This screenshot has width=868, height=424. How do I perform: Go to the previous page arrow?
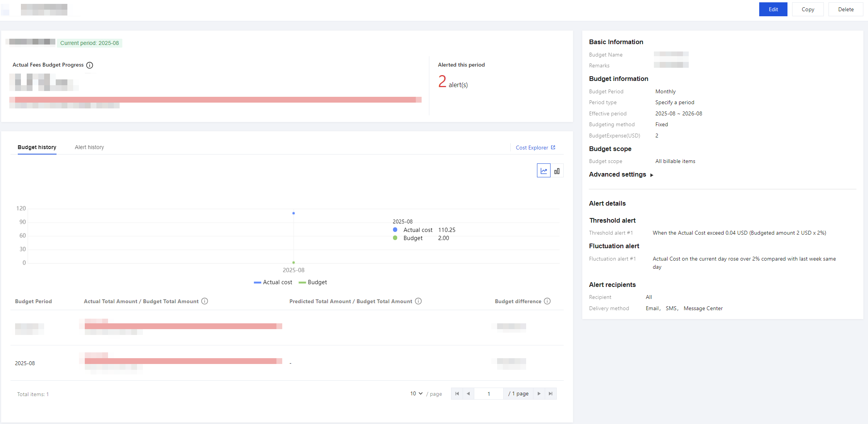468,394
